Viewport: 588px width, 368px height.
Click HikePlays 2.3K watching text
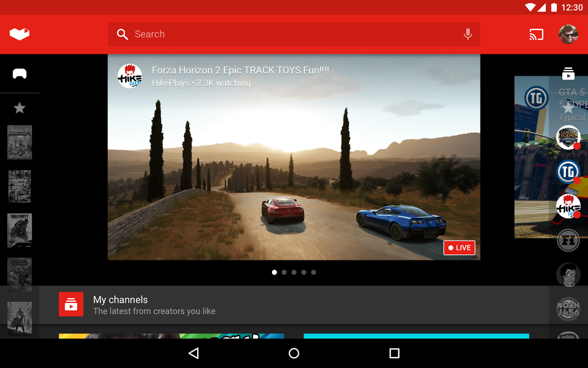click(201, 83)
